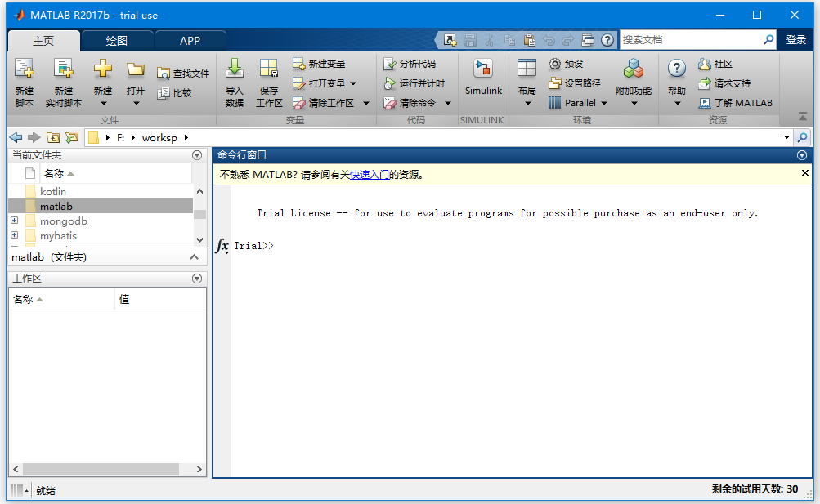Click the 查找文件 (Find Files) icon

coord(164,74)
